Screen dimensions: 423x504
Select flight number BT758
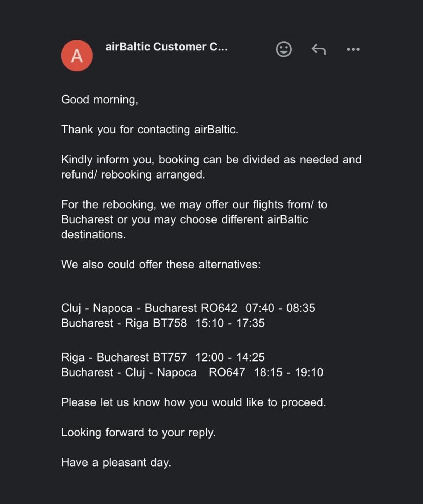click(x=170, y=323)
